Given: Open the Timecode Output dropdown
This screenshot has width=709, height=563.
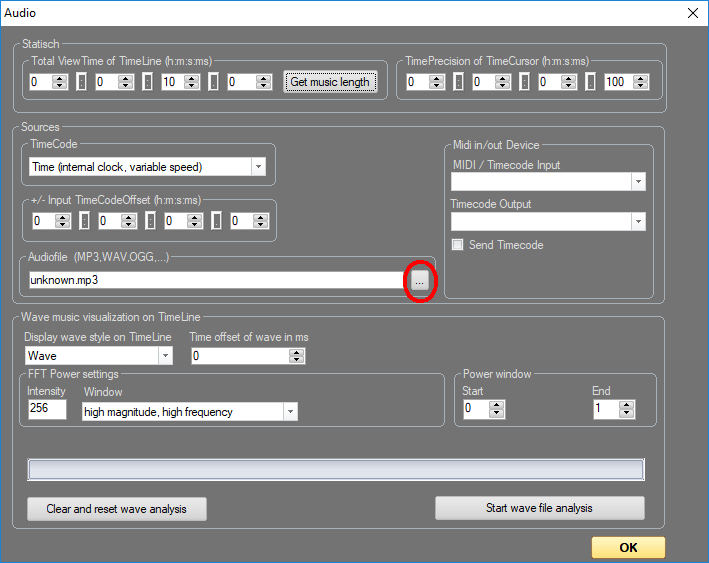Looking at the screenshot, I should (638, 221).
